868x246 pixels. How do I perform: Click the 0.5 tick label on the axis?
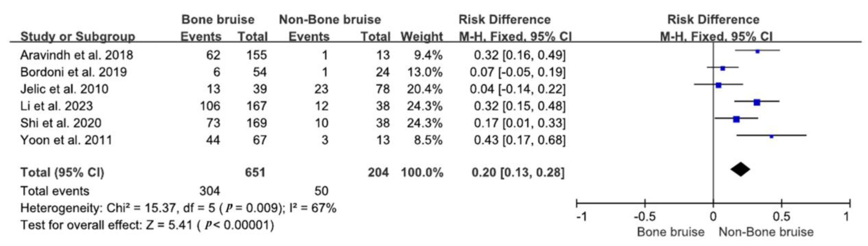781,216
